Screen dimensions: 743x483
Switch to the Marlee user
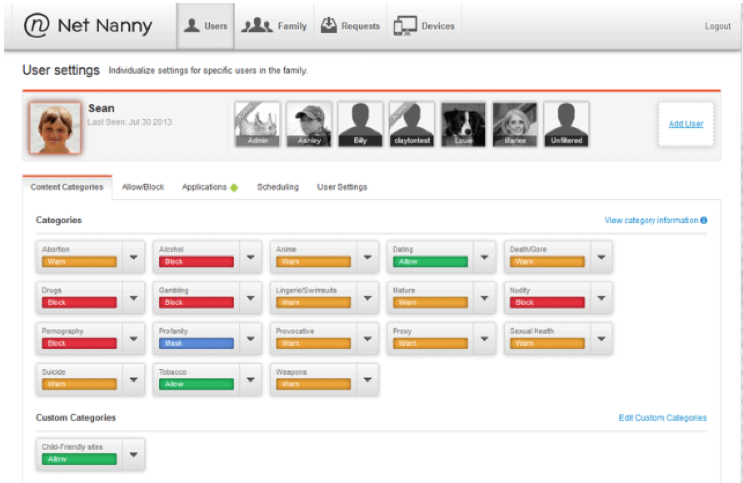tap(515, 124)
